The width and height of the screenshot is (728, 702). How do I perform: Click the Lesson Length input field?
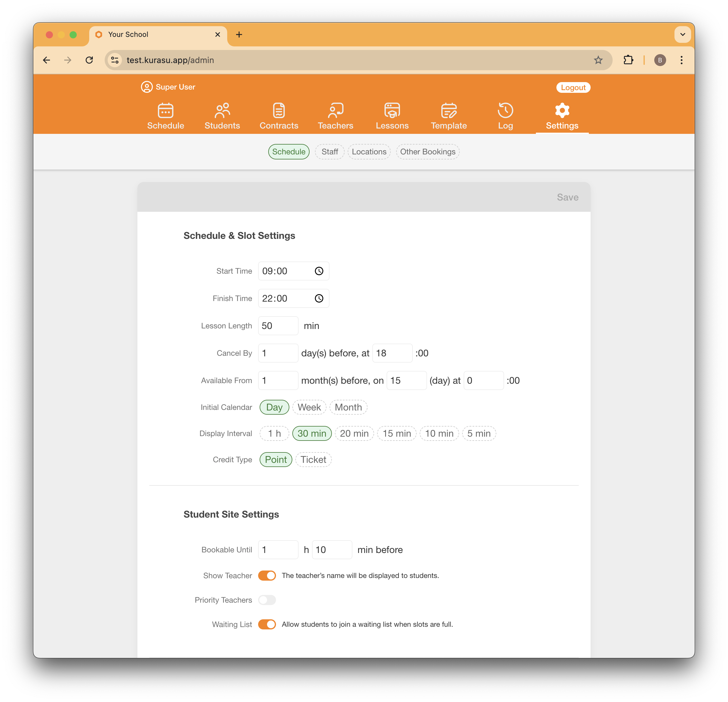tap(278, 325)
